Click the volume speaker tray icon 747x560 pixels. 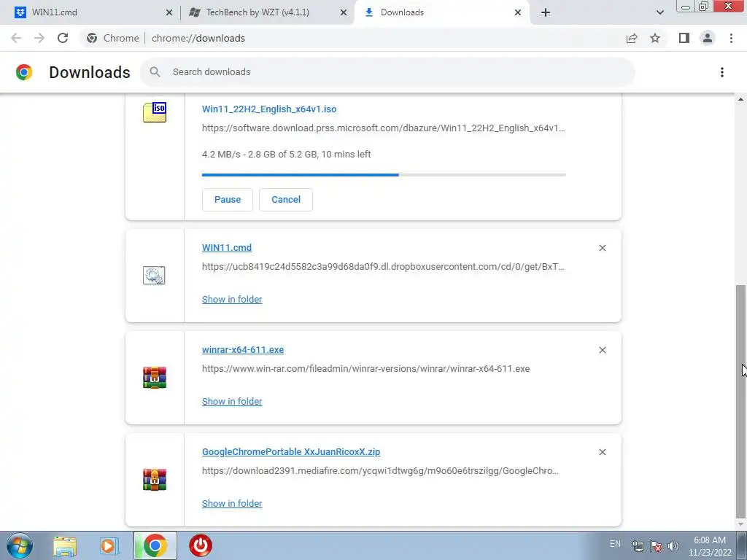click(673, 546)
